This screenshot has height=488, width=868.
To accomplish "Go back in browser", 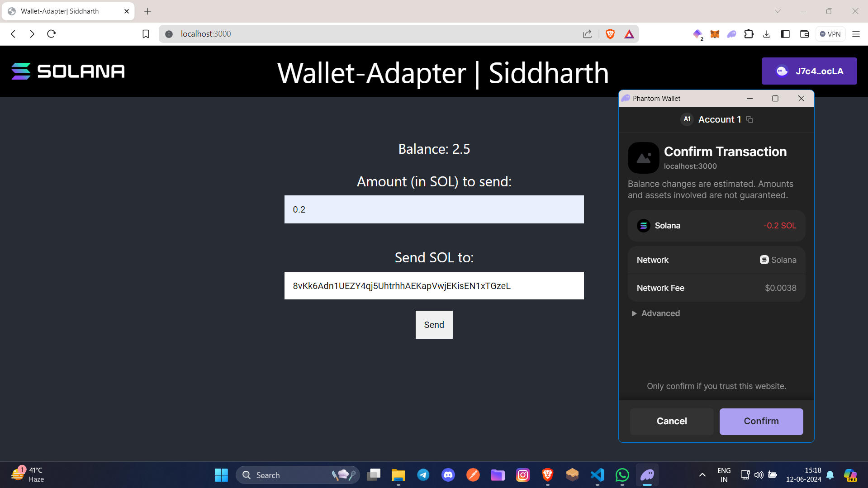I will coord(13,34).
